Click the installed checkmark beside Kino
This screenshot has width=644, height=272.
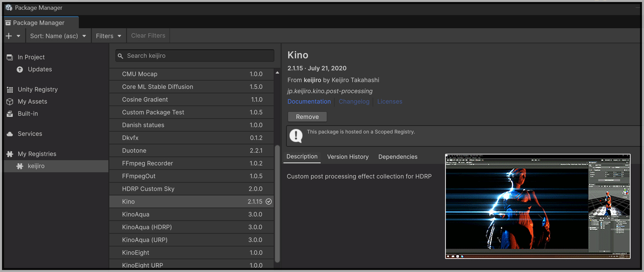point(269,201)
